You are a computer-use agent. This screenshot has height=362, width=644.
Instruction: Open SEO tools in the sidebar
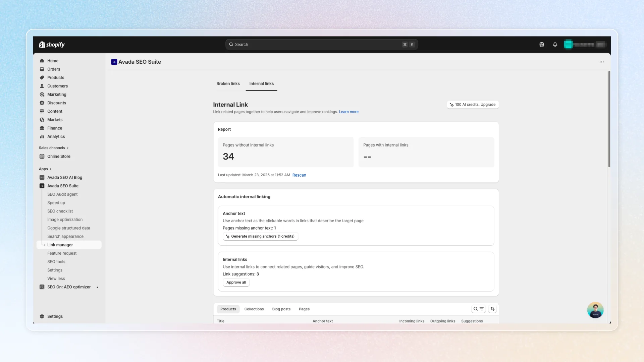(x=56, y=262)
